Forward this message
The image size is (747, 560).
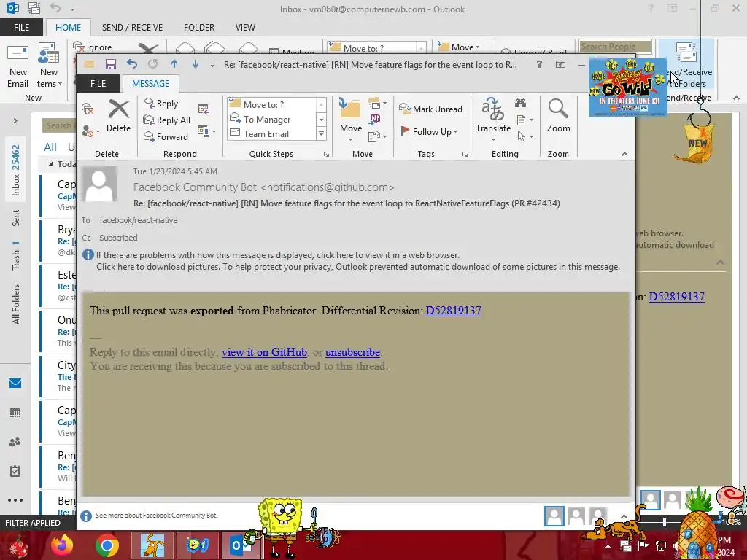(166, 136)
